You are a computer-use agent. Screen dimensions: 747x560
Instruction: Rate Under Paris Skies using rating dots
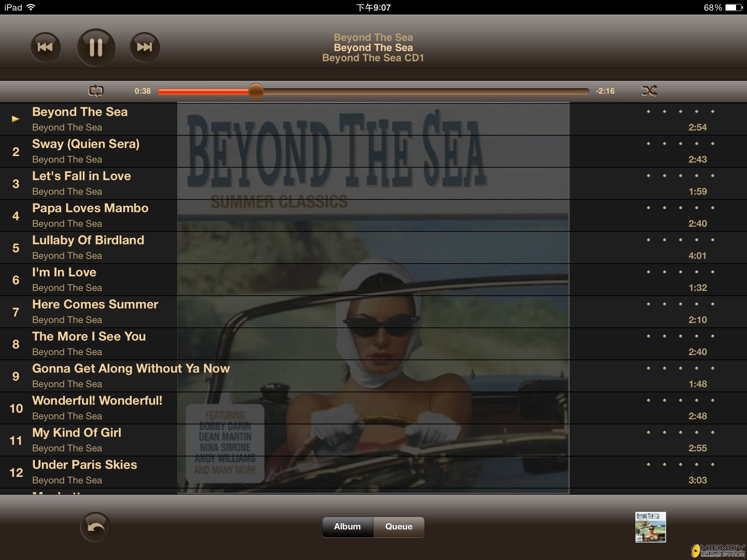681,464
